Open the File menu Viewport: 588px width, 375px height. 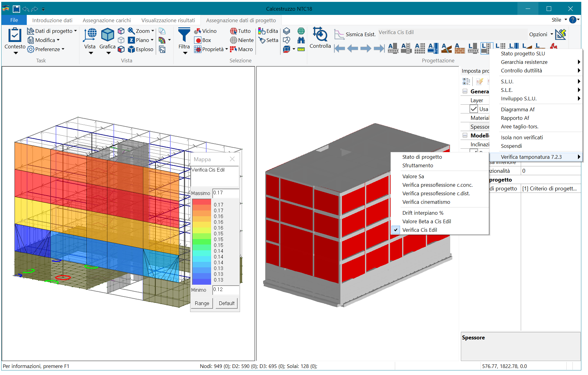[x=14, y=20]
